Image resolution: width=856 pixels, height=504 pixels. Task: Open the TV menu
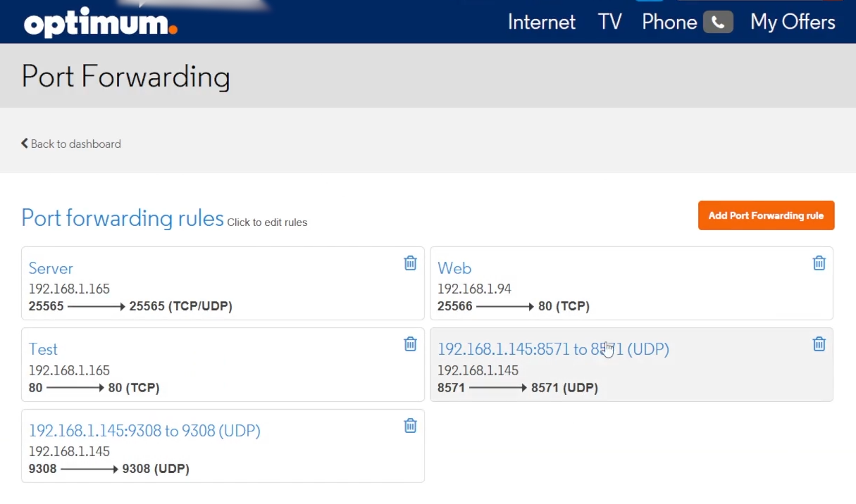(609, 23)
